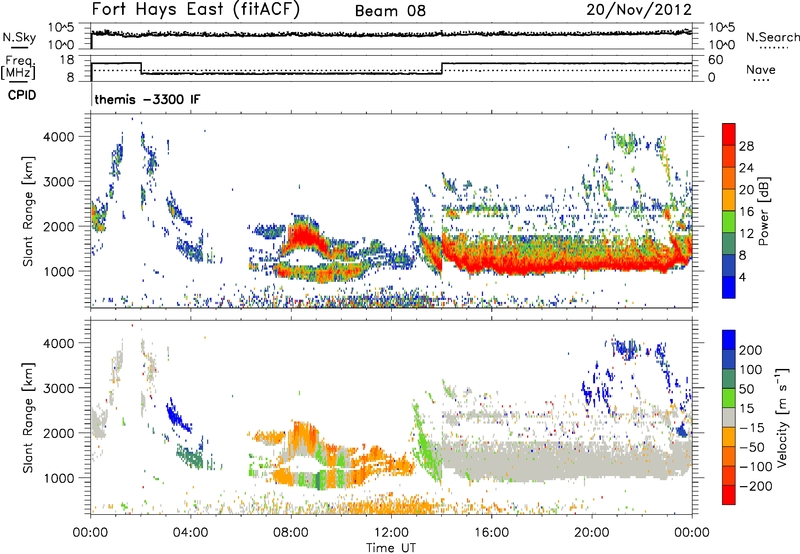Click the 'Power [dB]' color bar label

tap(763, 211)
